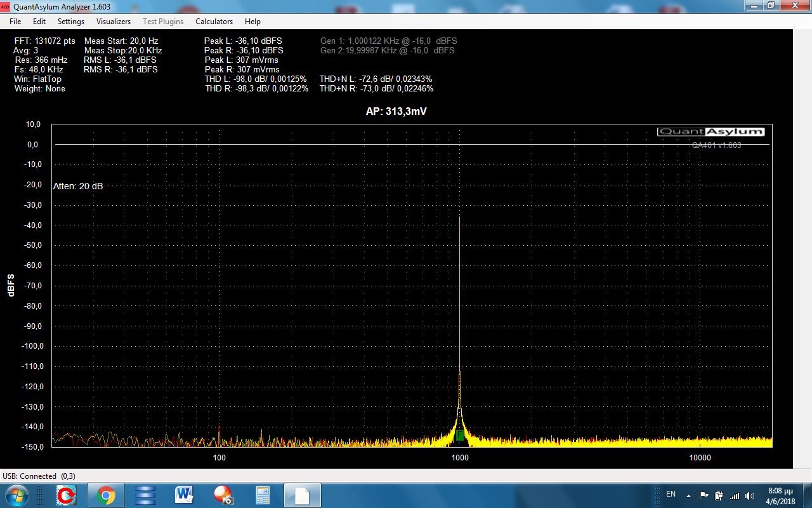Launch Google Chrome from the taskbar
This screenshot has width=812, height=508.
tap(105, 495)
